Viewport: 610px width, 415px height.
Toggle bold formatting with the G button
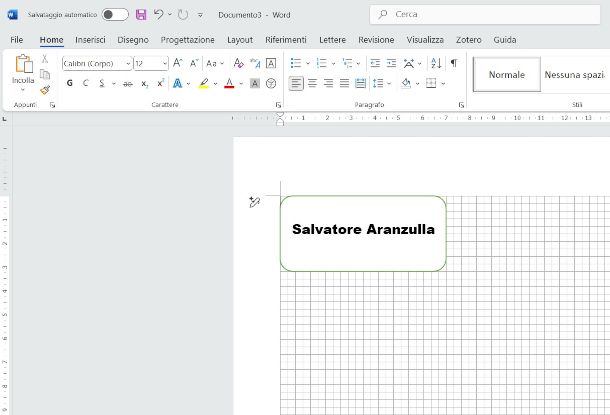click(69, 83)
